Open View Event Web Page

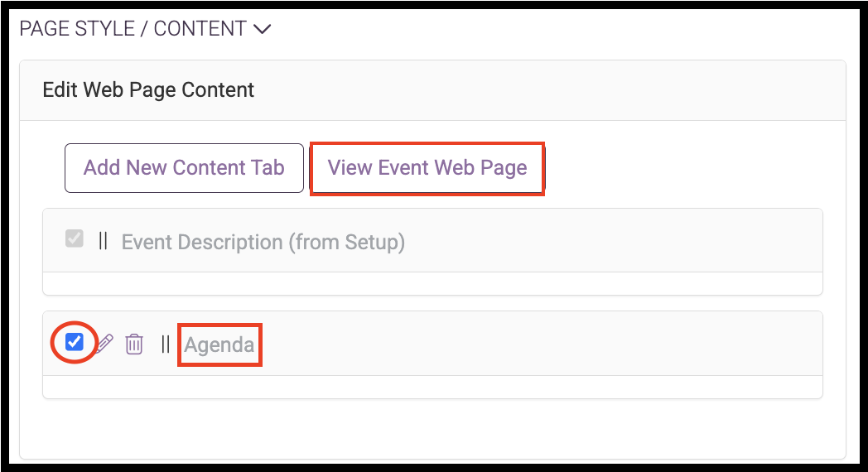tap(427, 168)
